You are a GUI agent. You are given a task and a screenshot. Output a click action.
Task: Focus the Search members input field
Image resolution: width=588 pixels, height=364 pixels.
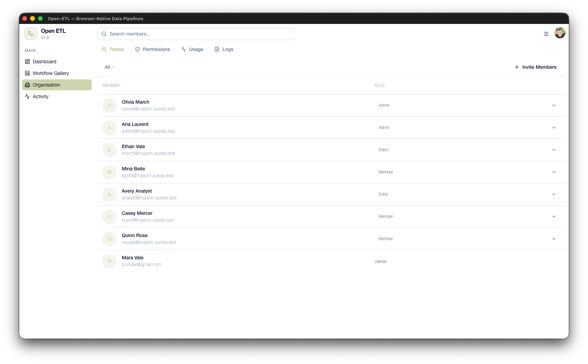tap(196, 34)
